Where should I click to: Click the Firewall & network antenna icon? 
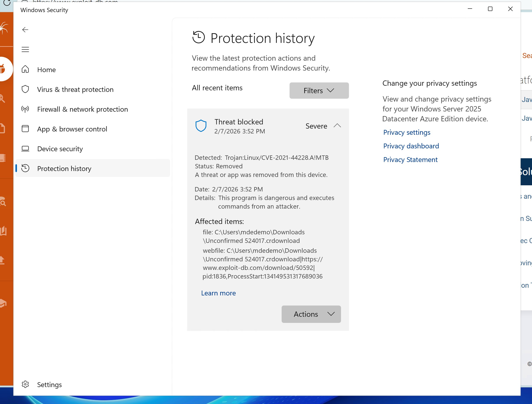pos(25,109)
